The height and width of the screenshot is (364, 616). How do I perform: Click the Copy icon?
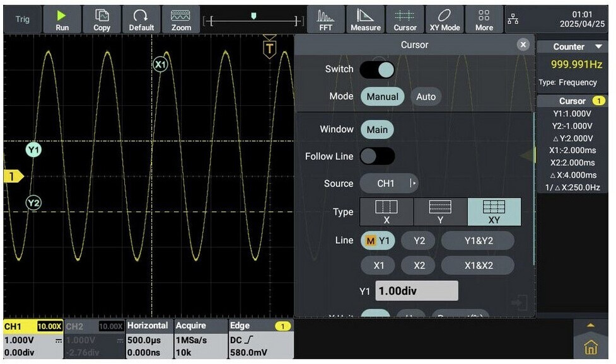102,20
